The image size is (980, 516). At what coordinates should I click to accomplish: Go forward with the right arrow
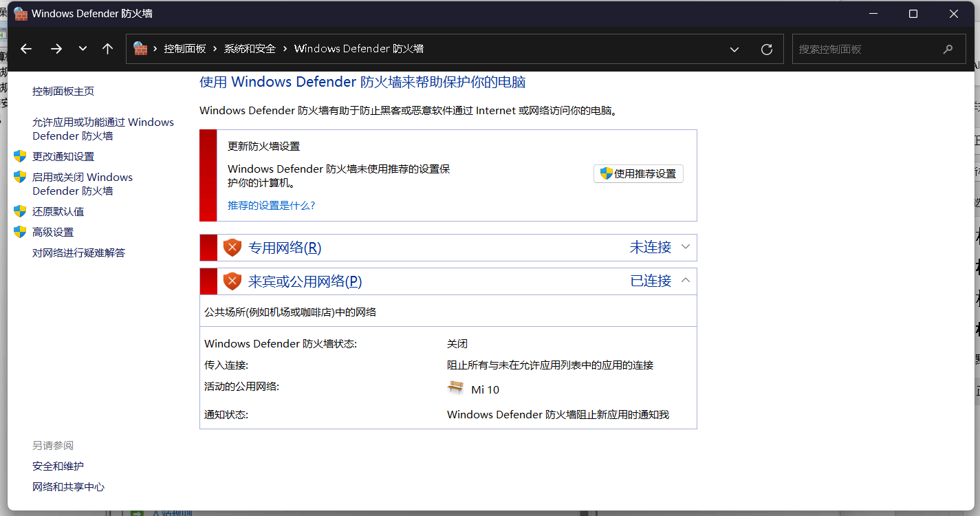[x=56, y=49]
